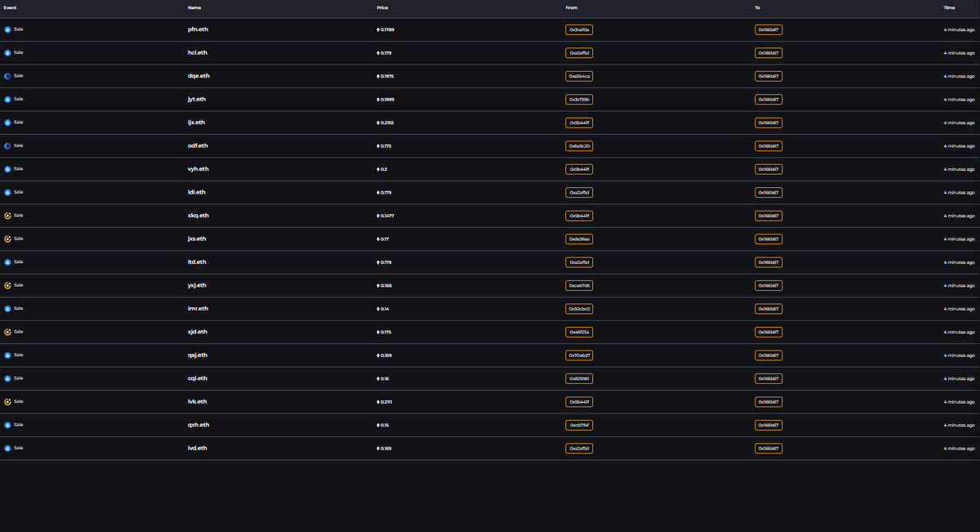Click the marketplace icon in lvd.eth row
Viewport: 980px width, 532px height.
[x=8, y=449]
